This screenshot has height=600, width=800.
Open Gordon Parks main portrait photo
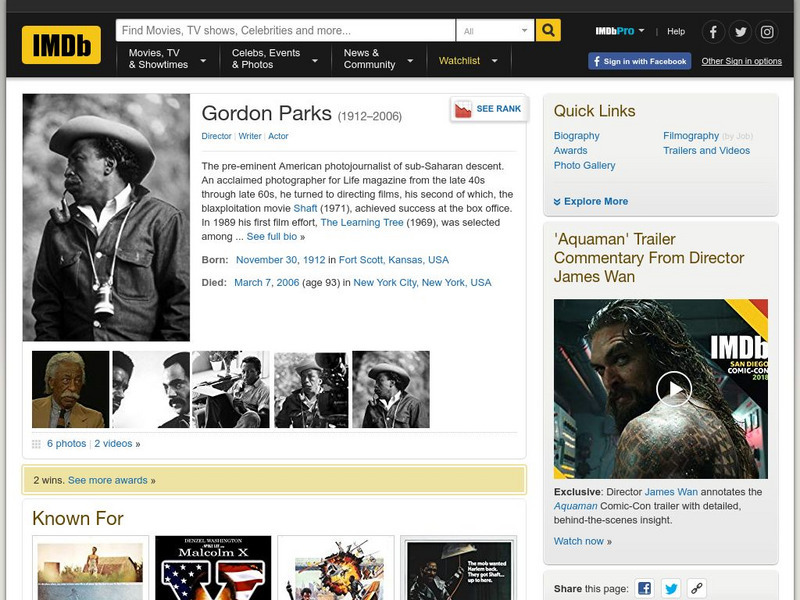coord(106,217)
